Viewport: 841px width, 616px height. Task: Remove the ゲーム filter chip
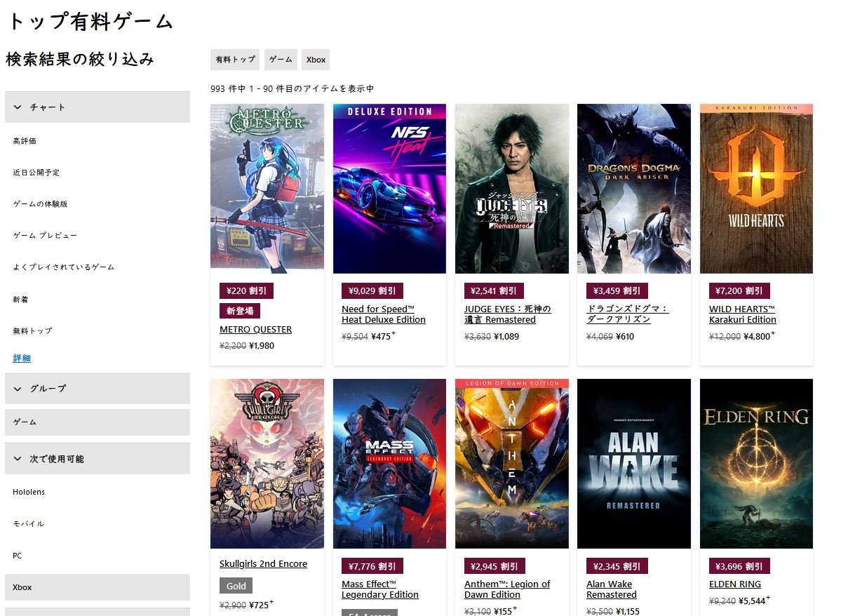point(281,60)
